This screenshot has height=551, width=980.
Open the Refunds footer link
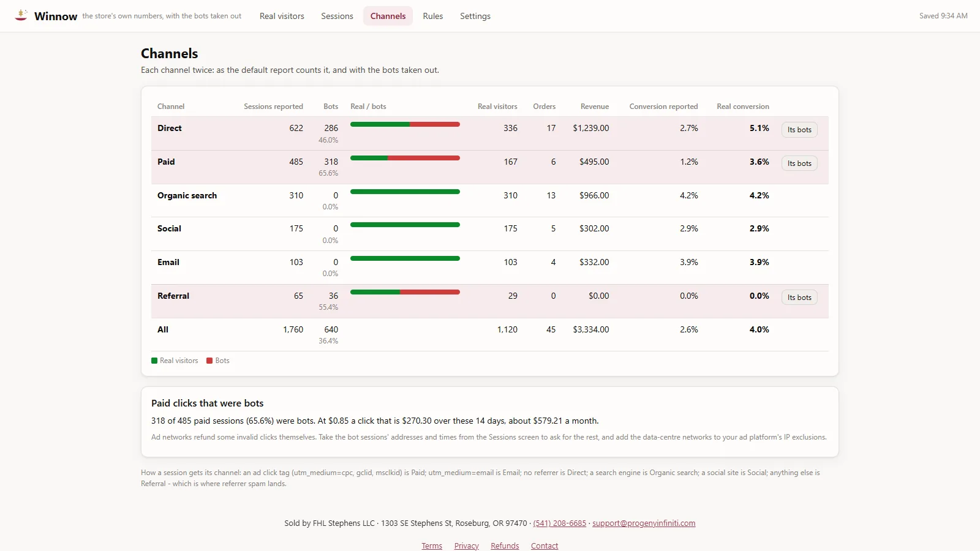point(505,546)
